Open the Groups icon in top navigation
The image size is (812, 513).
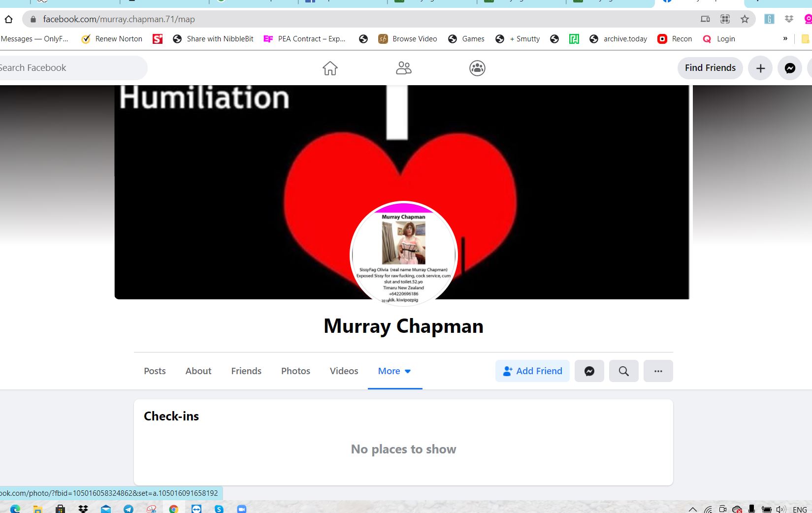pyautogui.click(x=477, y=68)
